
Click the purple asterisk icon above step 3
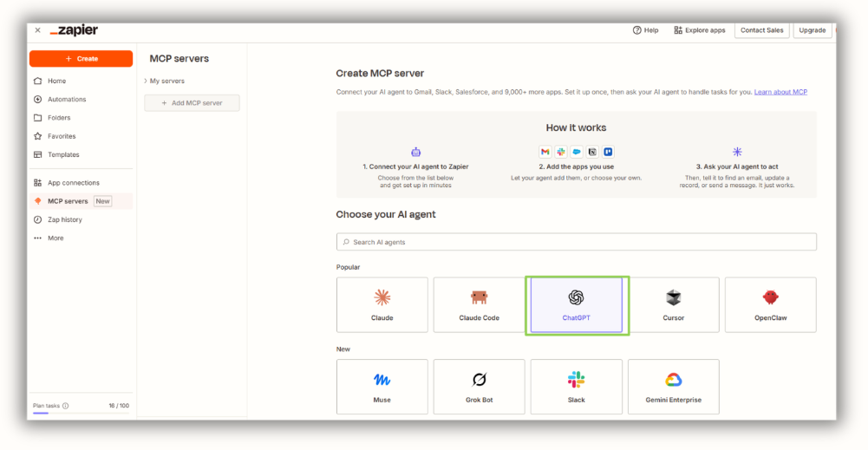(x=737, y=152)
